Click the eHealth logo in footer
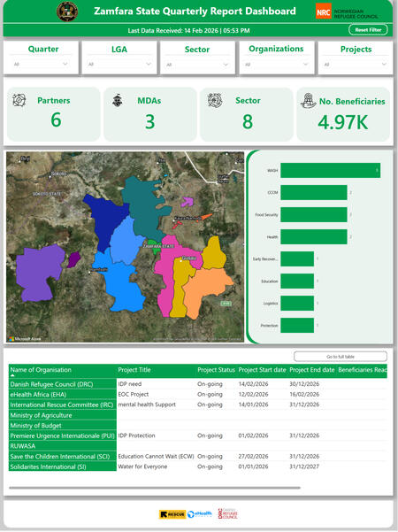 (x=200, y=514)
